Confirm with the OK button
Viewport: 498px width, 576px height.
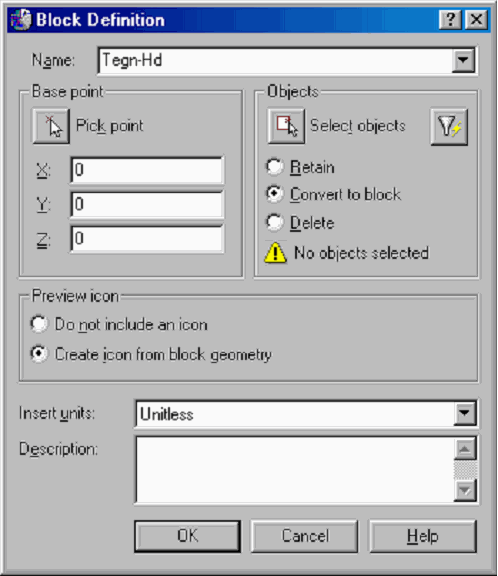187,536
